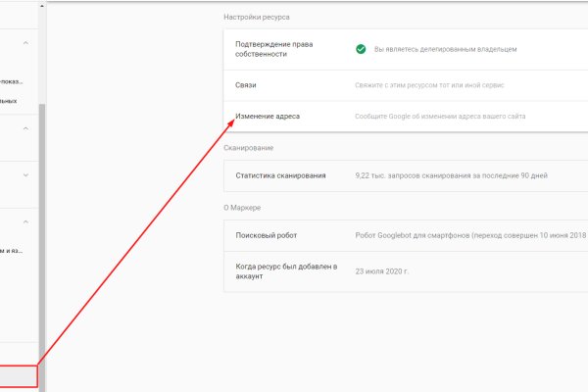Viewport: 588px width, 392px height.
Task: Collapse the second sidebar section from the top
Action: point(25,127)
